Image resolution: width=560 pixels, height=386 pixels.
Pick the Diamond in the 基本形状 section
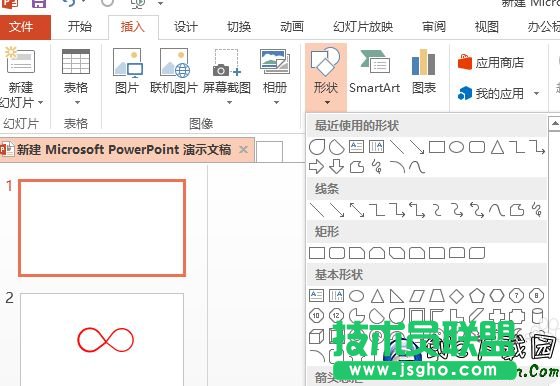[457, 296]
